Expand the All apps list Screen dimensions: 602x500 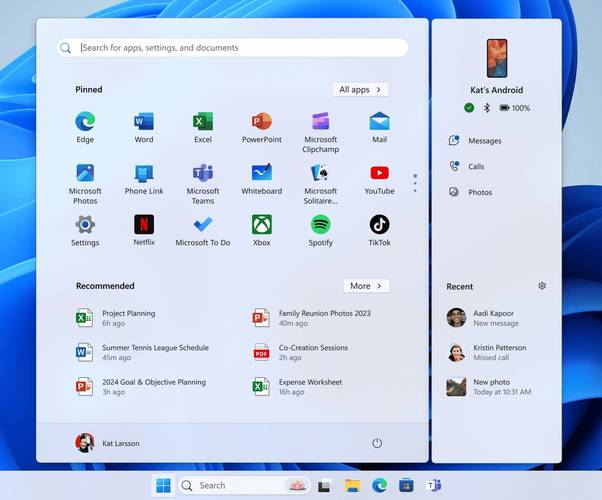[361, 89]
